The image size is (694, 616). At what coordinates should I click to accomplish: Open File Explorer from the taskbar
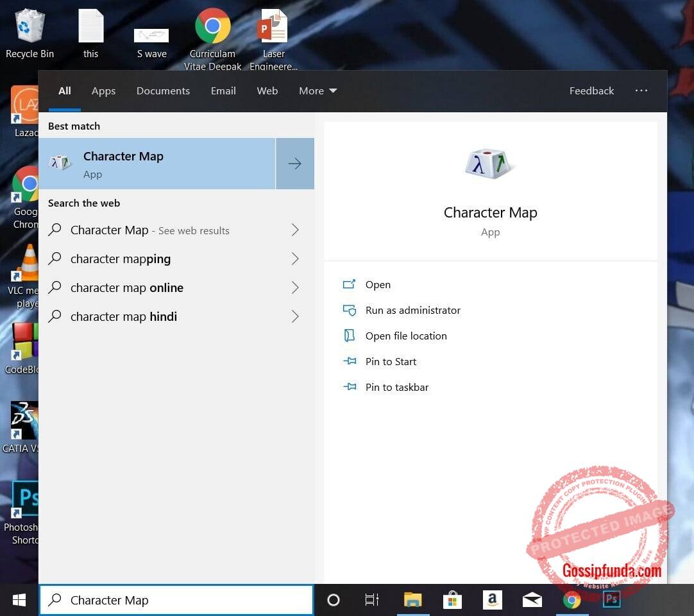(412, 600)
